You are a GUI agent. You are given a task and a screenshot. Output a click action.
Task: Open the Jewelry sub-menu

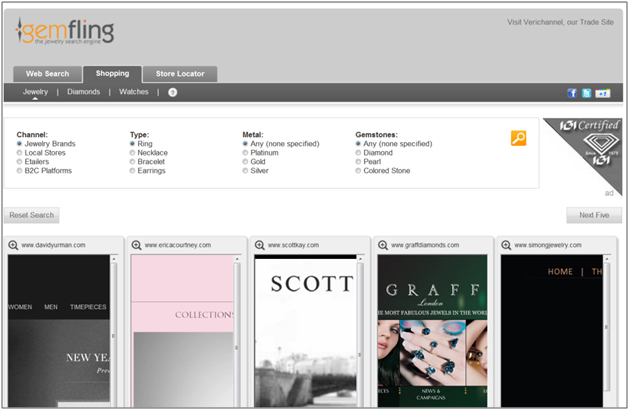(35, 92)
